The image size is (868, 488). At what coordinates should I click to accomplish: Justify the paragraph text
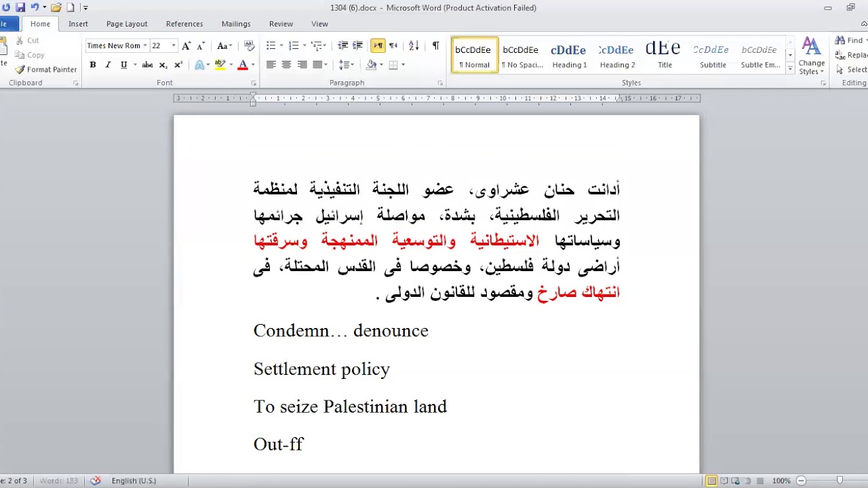coord(317,65)
